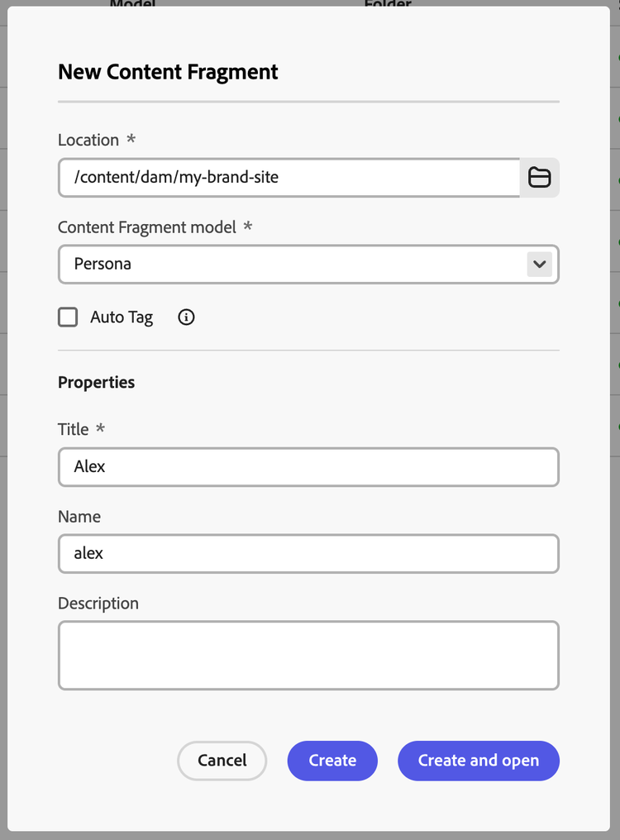Click the Title field containing Alex
620x840 pixels.
pyautogui.click(x=308, y=467)
